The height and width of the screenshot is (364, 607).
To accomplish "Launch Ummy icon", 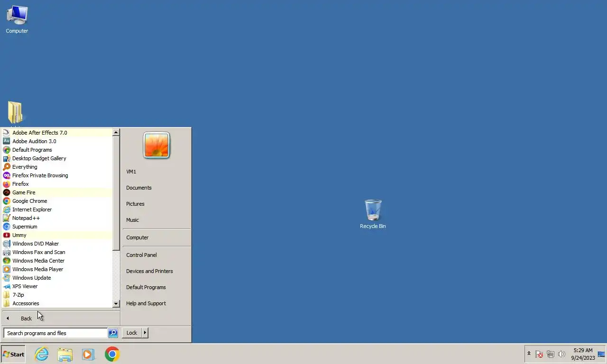I will pos(6,235).
